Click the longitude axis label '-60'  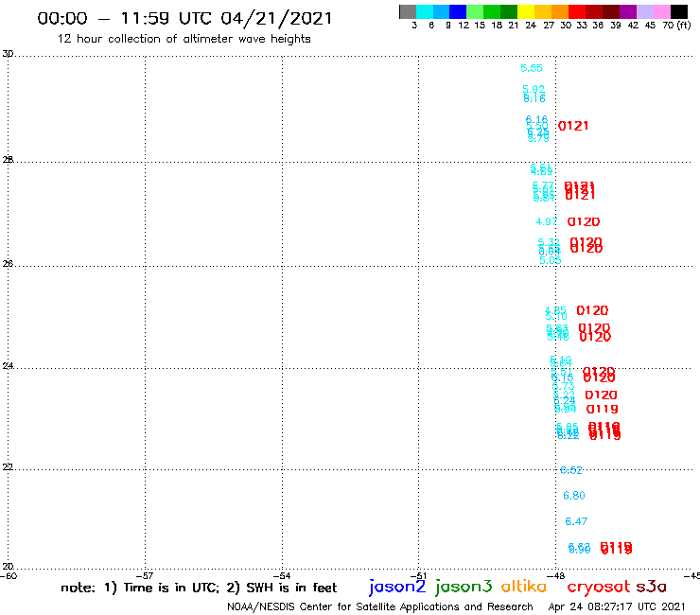(9, 576)
